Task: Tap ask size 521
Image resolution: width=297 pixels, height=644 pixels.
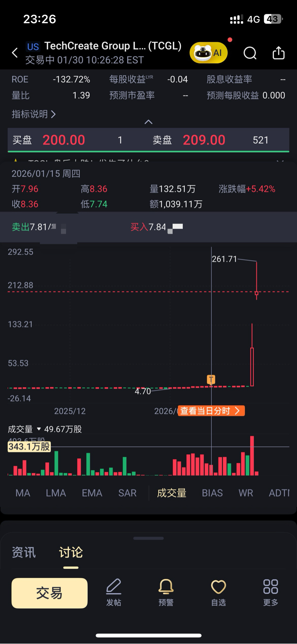Action: tap(261, 140)
